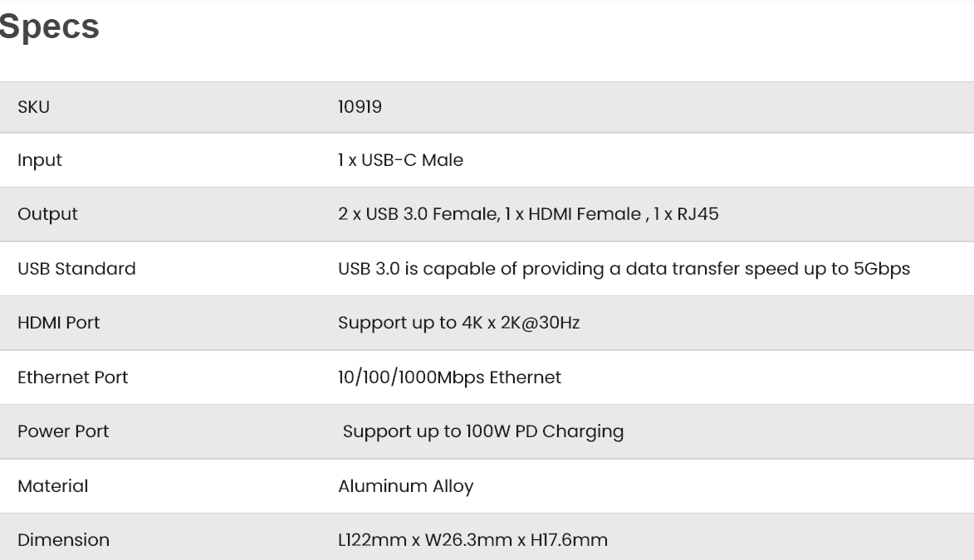Viewport: 974px width, 560px height.
Task: Click the USB 3.0 5Gbps description
Action: coord(624,269)
